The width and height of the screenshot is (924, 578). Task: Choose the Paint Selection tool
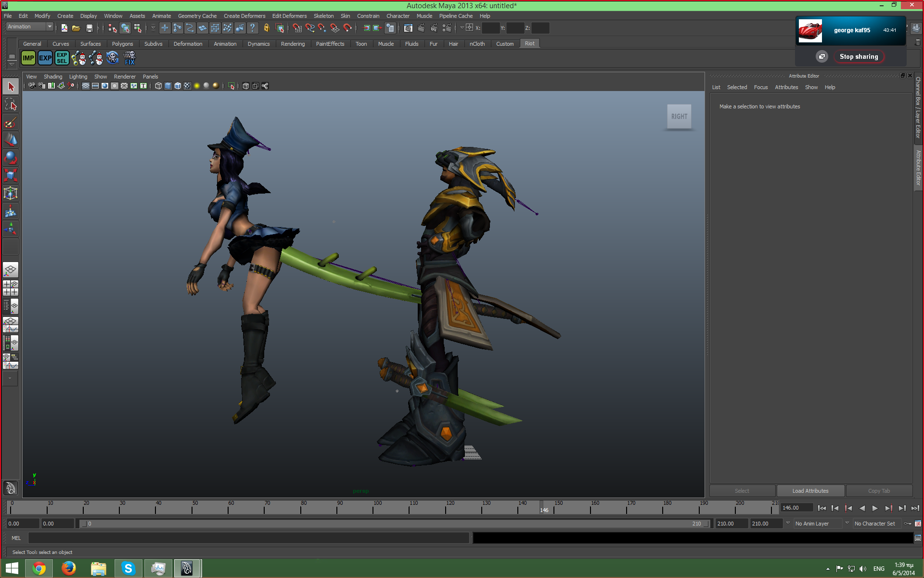pos(11,122)
